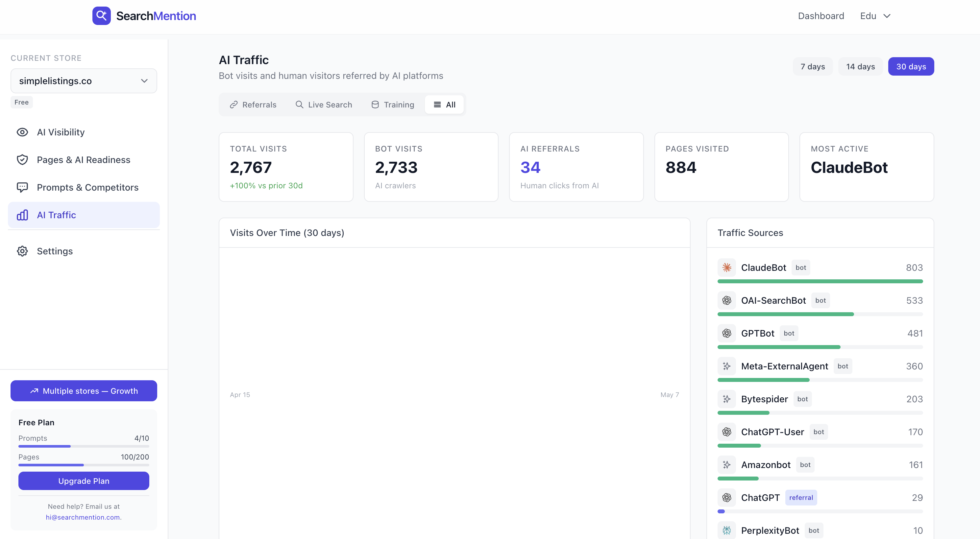
Task: Click the Most Active ClaudeBot card
Action: coord(867,167)
